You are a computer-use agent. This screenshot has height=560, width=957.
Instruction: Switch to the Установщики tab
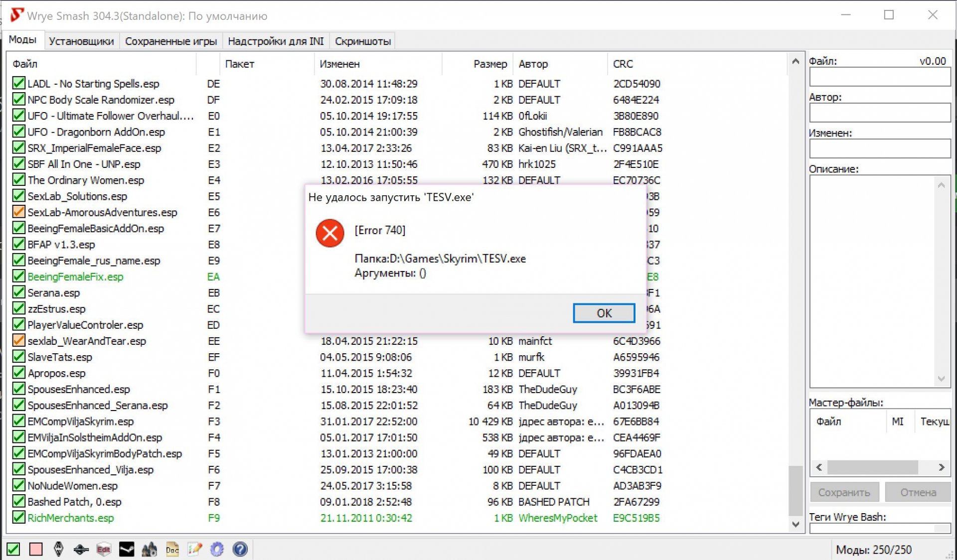(81, 41)
